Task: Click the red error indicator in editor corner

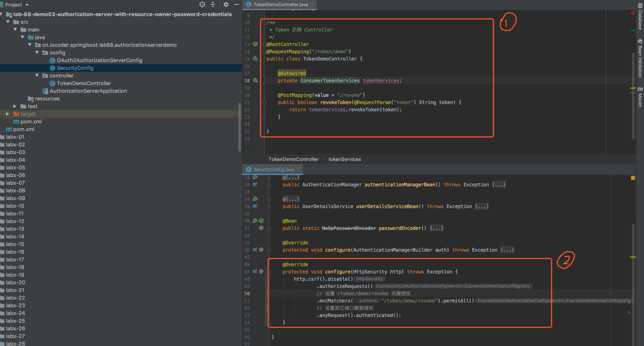Action: 633,13
